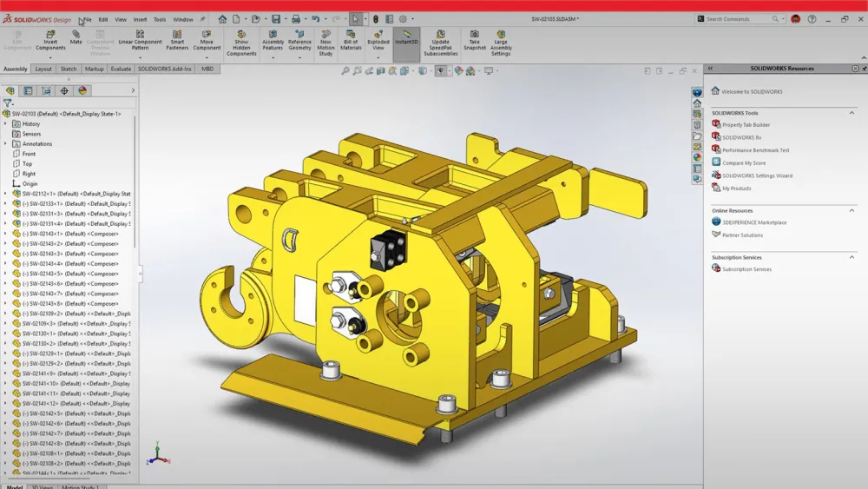The height and width of the screenshot is (489, 868).
Task: Switch to the ConfigurationManager tab icon
Action: coord(47,90)
